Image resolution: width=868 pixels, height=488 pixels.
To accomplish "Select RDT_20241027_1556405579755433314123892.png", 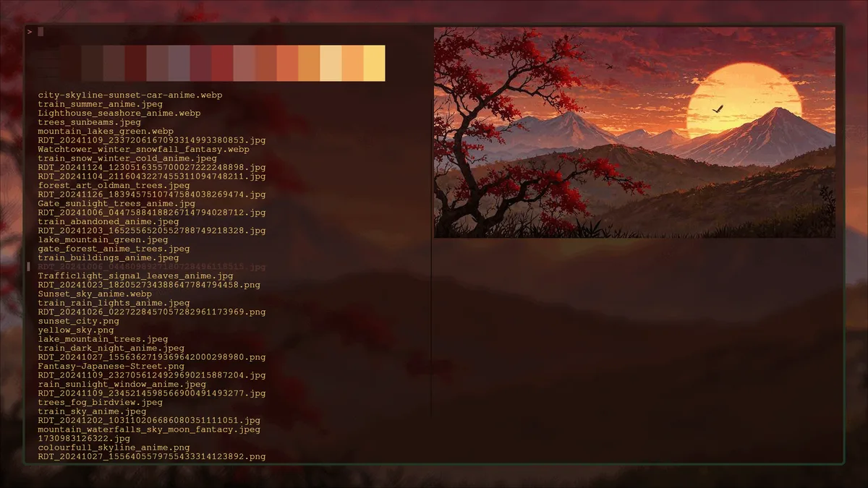I will click(x=152, y=456).
